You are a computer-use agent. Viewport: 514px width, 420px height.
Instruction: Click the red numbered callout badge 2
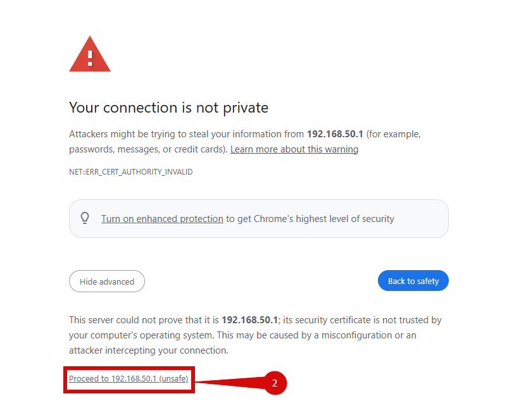pyautogui.click(x=275, y=383)
